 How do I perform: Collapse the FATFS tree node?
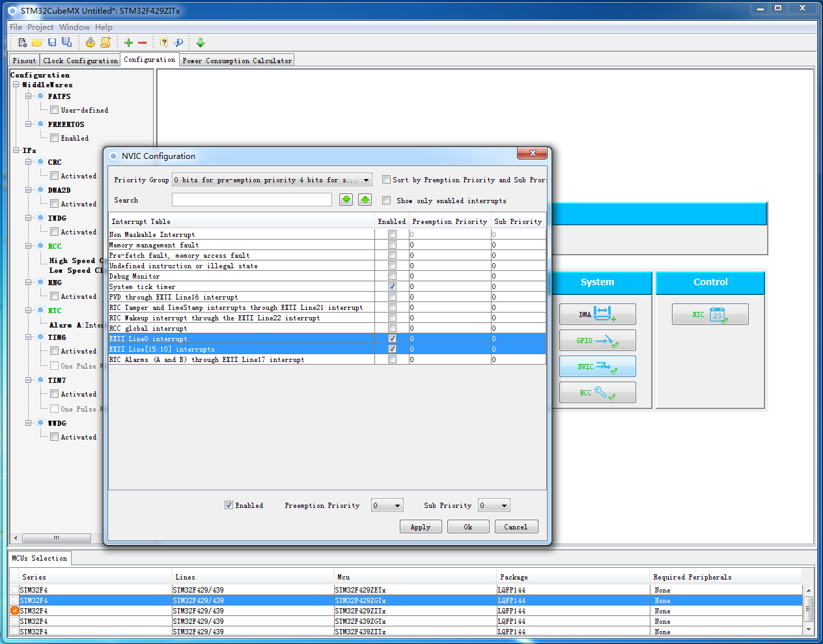tap(29, 96)
